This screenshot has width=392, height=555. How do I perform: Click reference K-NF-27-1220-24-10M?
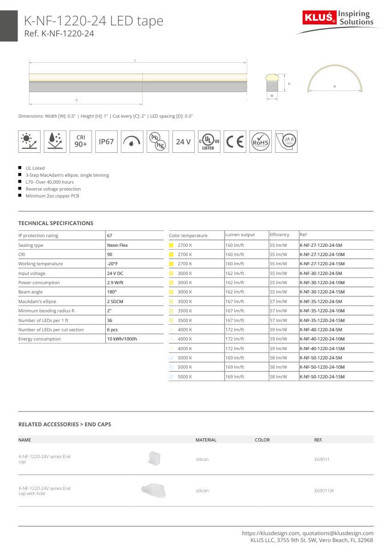pos(322,254)
